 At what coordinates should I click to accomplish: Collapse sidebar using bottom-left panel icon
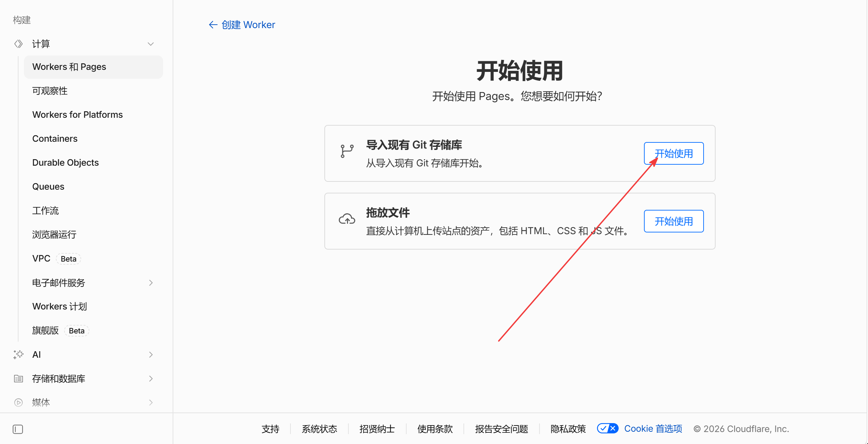pos(18,429)
